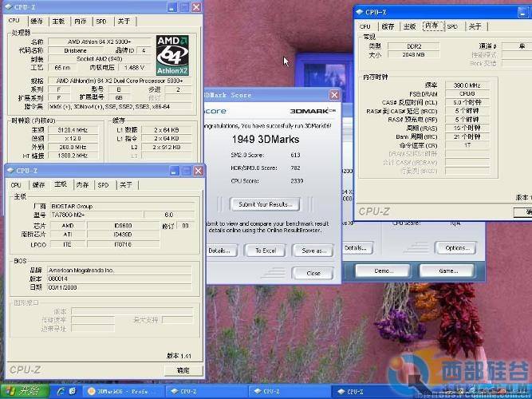This screenshot has height=399, width=532.
Task: Go to 主板 tab in memory CPU-Z window
Action: (409, 26)
